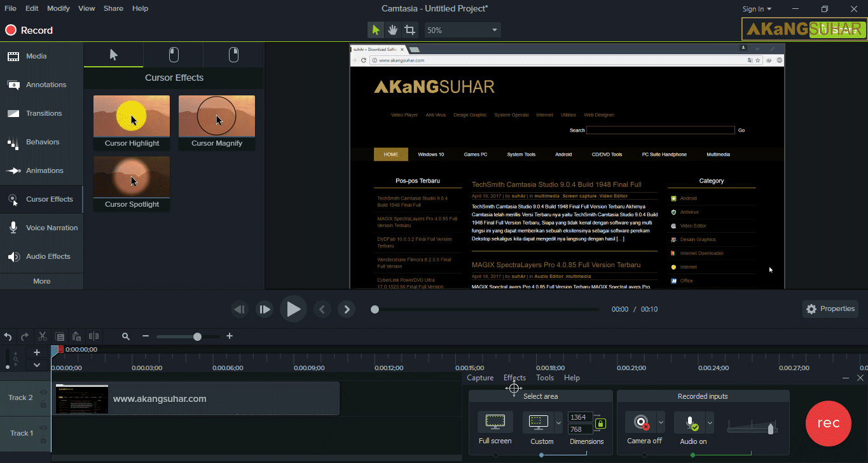Switch to the right-click effects tab
Viewport: 868px width, 463px height.
[233, 55]
